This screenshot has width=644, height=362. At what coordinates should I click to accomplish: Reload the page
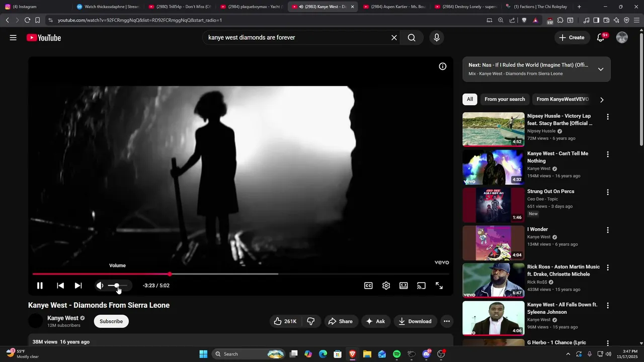coord(27,20)
